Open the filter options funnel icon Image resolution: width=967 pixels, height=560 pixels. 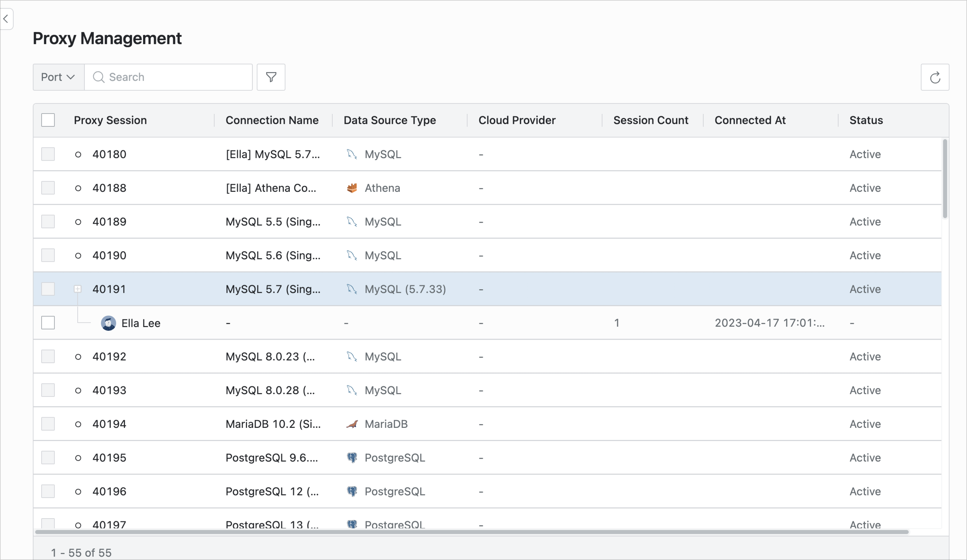[271, 77]
